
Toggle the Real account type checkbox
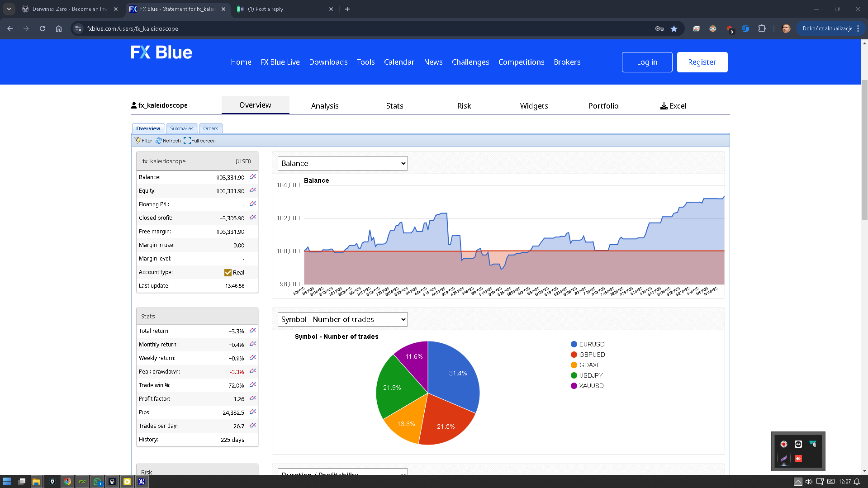click(228, 273)
